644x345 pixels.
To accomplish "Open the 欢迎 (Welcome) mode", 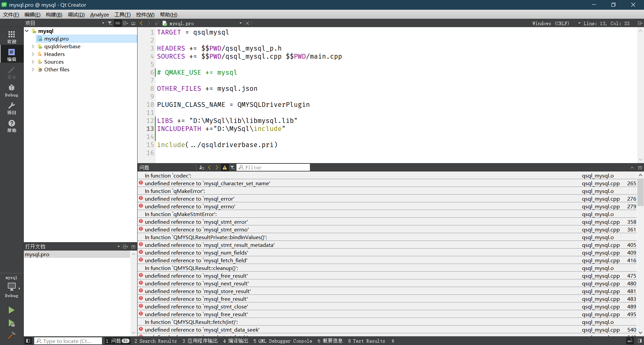I will (x=12, y=37).
